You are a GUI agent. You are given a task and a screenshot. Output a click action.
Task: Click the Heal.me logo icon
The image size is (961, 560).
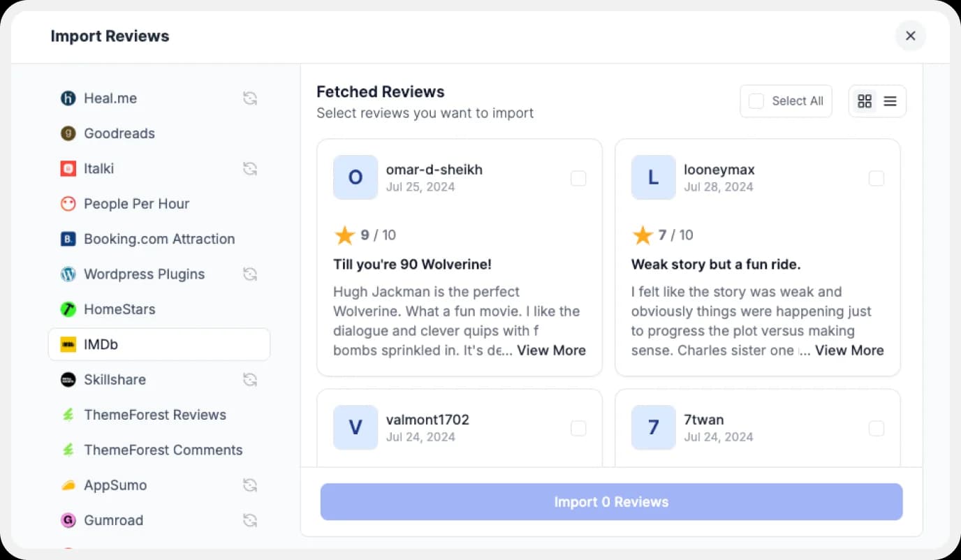tap(68, 98)
